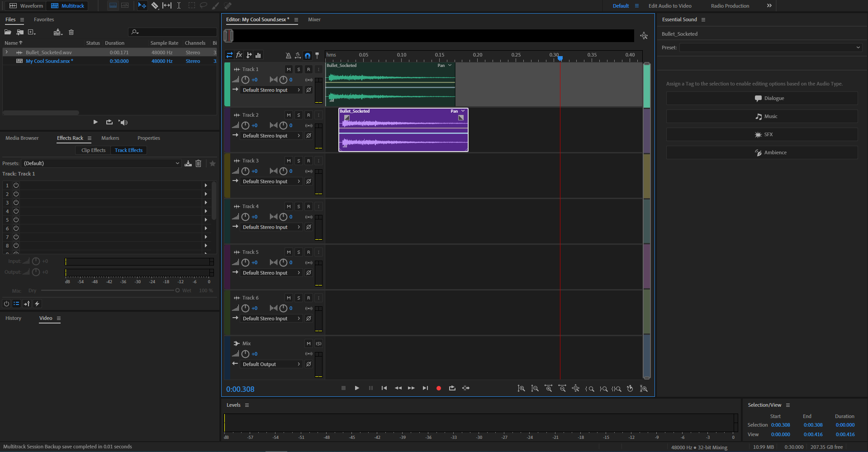Switch to Media Browser tab
868x452 pixels.
22,138
